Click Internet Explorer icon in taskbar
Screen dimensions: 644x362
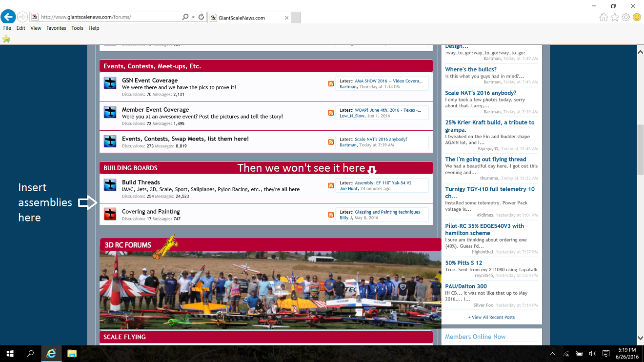[51, 354]
